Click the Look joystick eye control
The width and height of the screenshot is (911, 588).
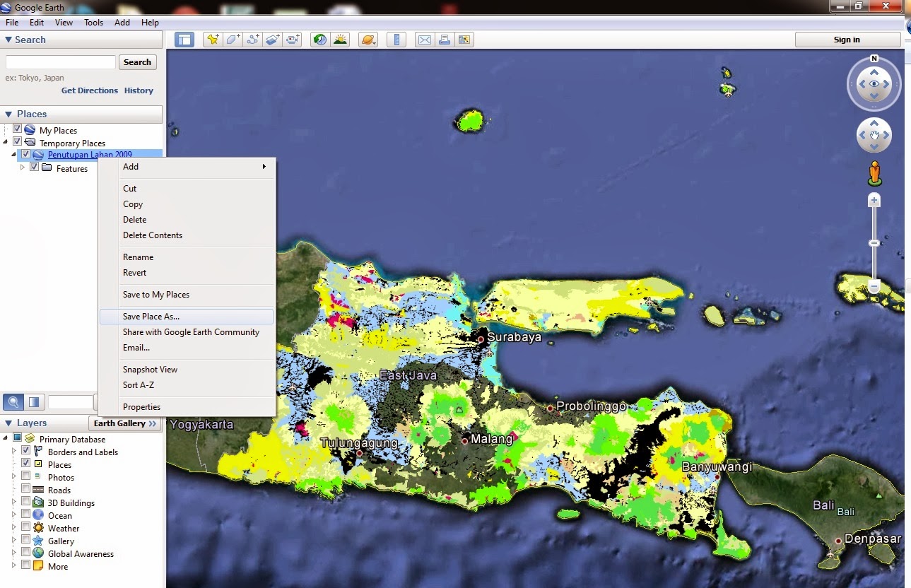(874, 84)
